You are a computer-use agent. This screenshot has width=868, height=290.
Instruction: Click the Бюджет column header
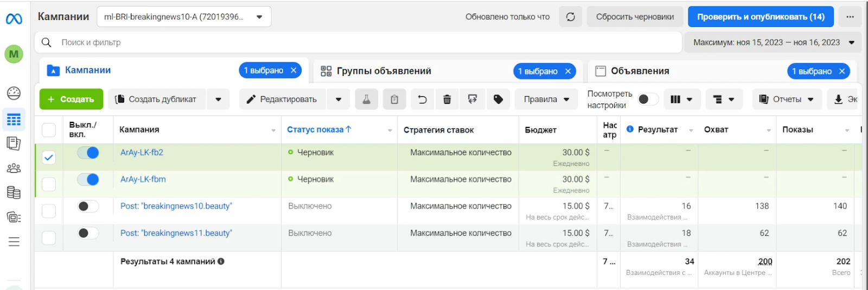pyautogui.click(x=540, y=130)
